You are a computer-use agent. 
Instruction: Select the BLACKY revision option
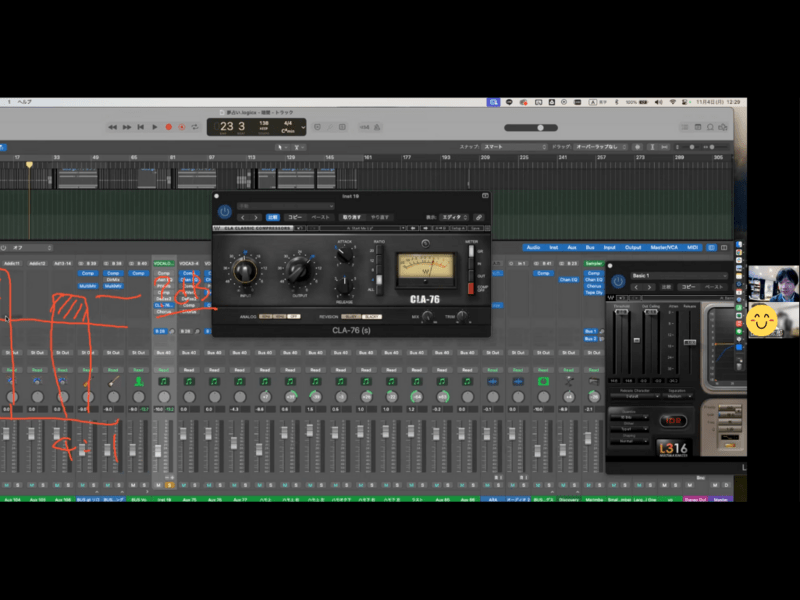(372, 316)
